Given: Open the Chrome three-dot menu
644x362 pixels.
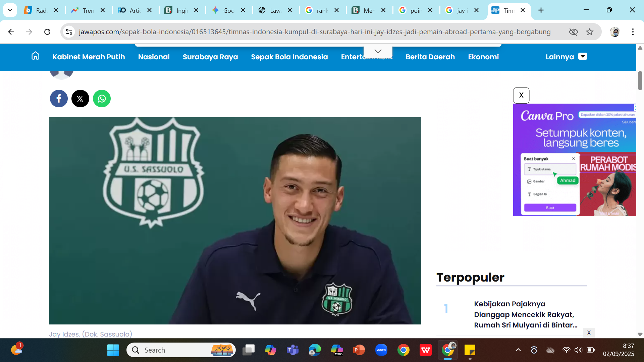Looking at the screenshot, I should click(633, 32).
